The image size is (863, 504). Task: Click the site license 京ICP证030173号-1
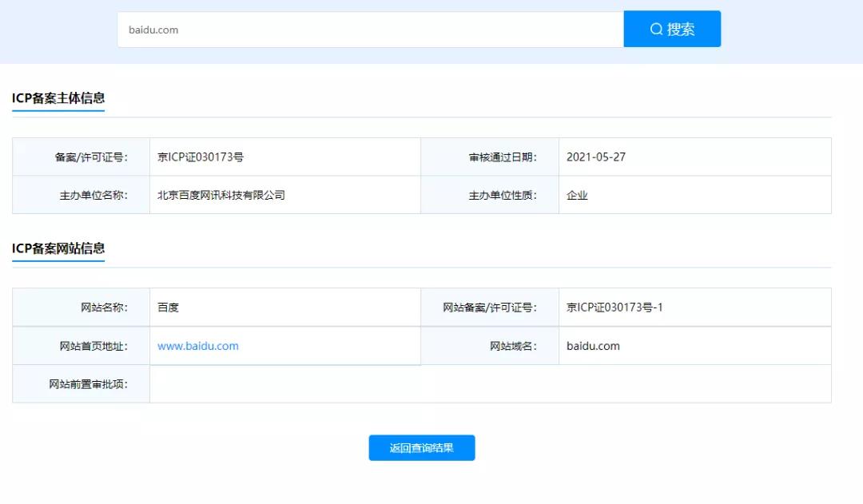pyautogui.click(x=617, y=307)
